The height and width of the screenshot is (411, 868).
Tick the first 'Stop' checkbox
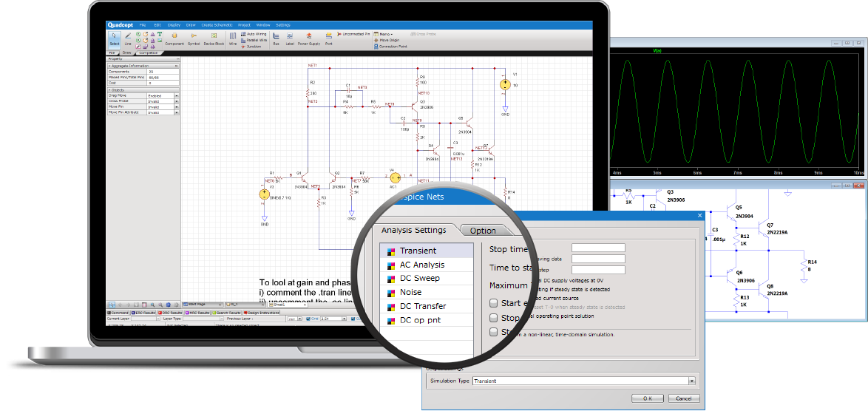click(494, 318)
